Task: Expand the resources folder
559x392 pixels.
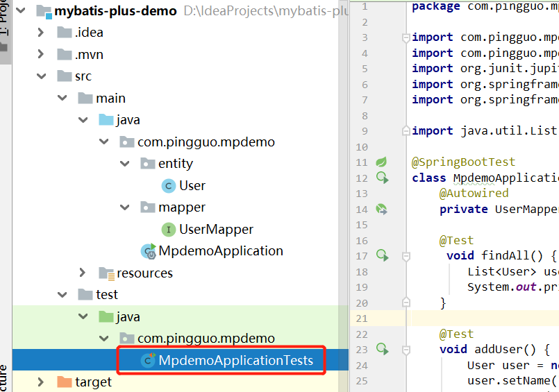Action: (83, 273)
